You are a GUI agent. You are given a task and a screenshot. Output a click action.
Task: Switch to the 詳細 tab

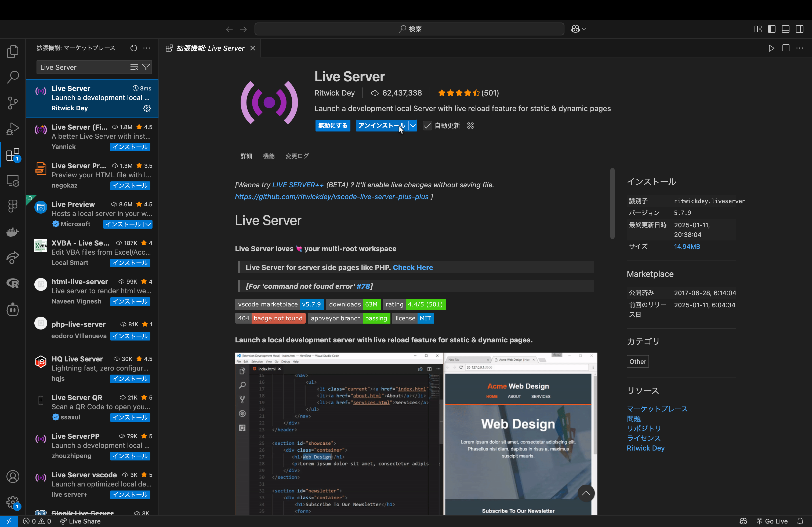[246, 156]
